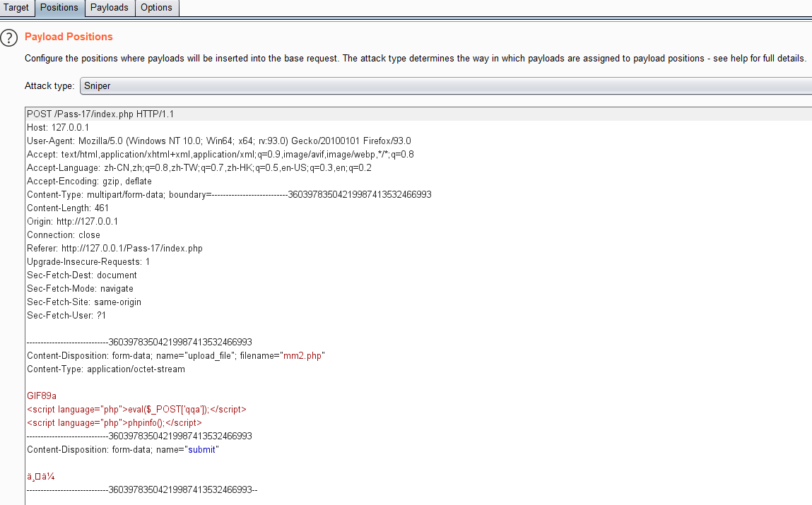This screenshot has width=812, height=505.
Task: Open the Target tab
Action: point(16,8)
